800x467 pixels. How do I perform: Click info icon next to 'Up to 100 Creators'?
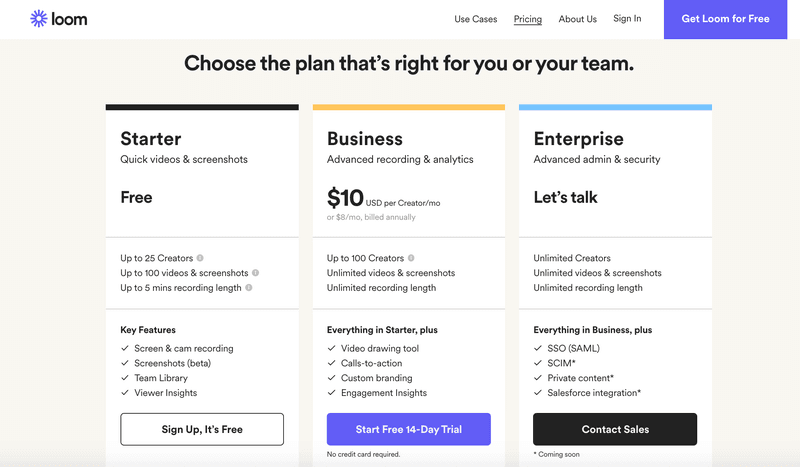(411, 258)
